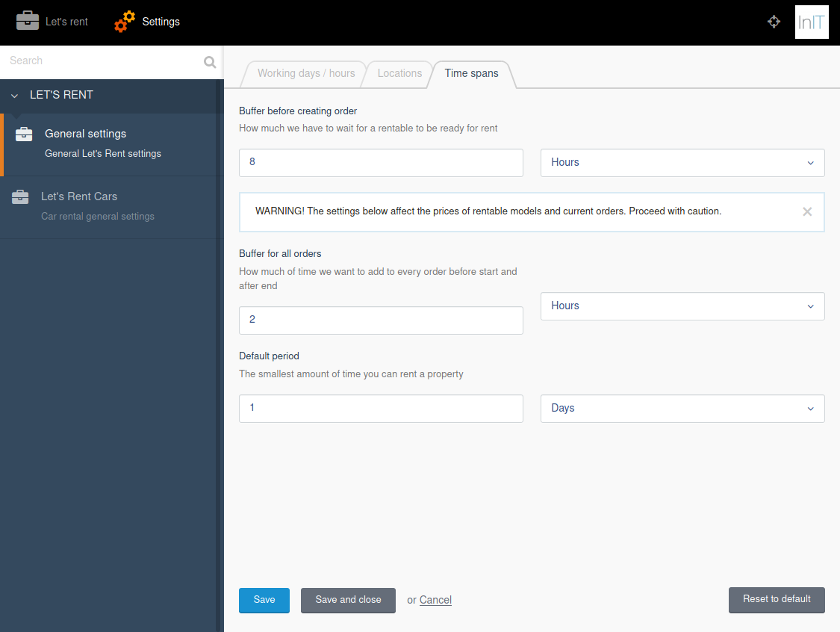The height and width of the screenshot is (632, 840).
Task: Click the Let's Rent Cars briefcase icon
Action: coord(20,196)
